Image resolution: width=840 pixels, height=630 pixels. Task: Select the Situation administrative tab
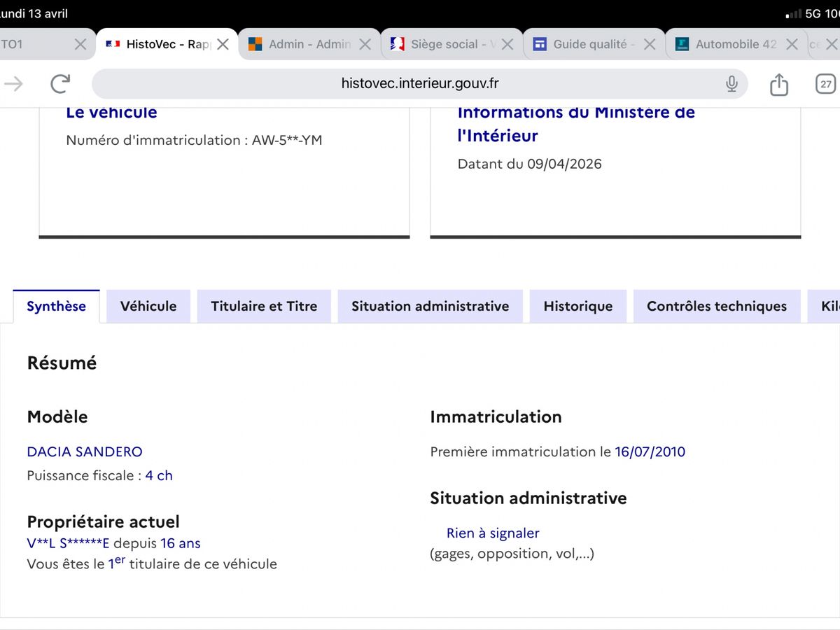click(x=430, y=306)
